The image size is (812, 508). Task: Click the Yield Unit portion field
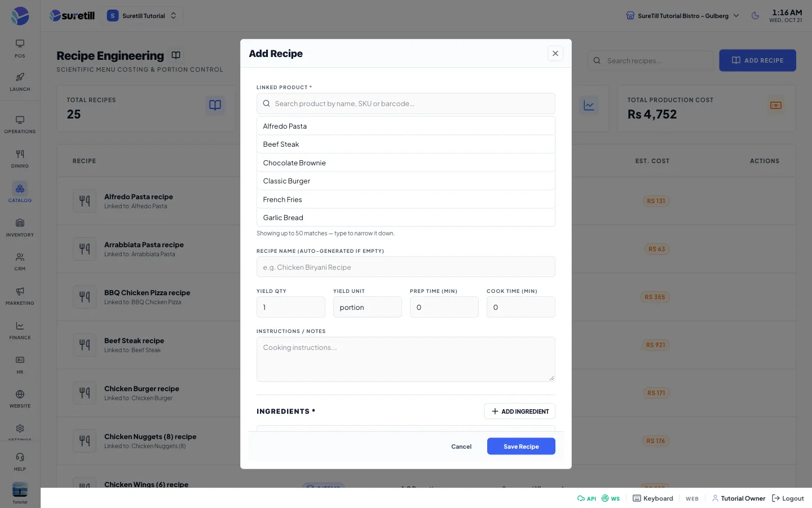point(368,307)
